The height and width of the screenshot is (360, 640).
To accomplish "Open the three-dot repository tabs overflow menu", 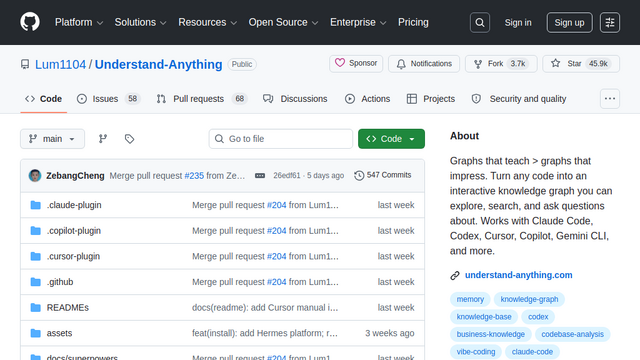I will coord(610,99).
